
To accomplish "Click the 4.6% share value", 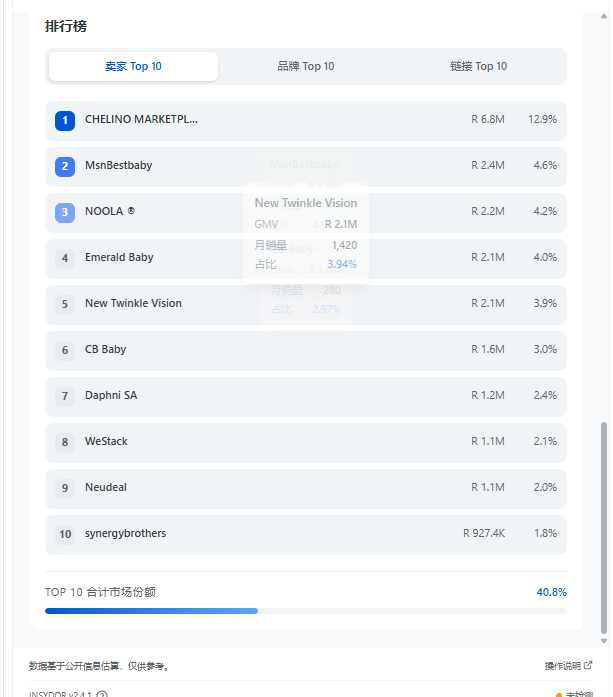I will [x=545, y=165].
